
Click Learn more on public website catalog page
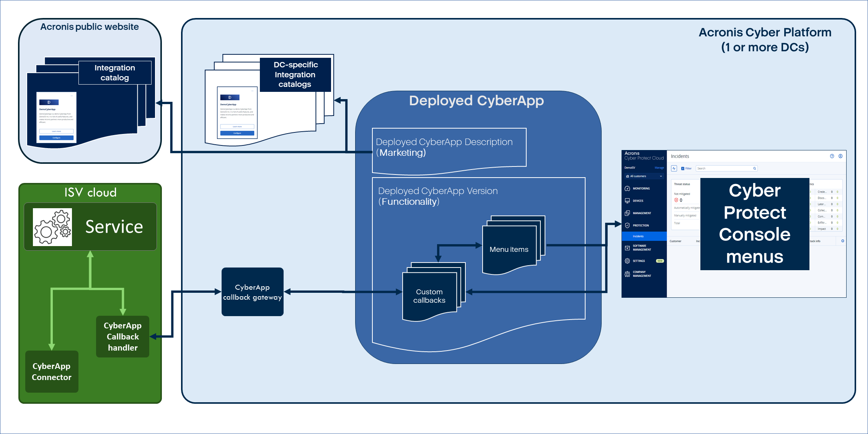56,131
